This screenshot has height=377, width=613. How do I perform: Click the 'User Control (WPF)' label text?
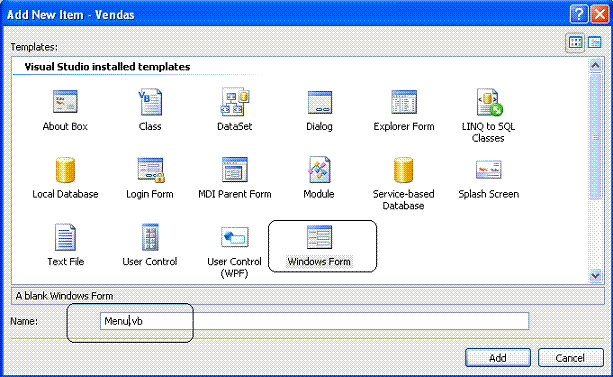[x=234, y=267]
